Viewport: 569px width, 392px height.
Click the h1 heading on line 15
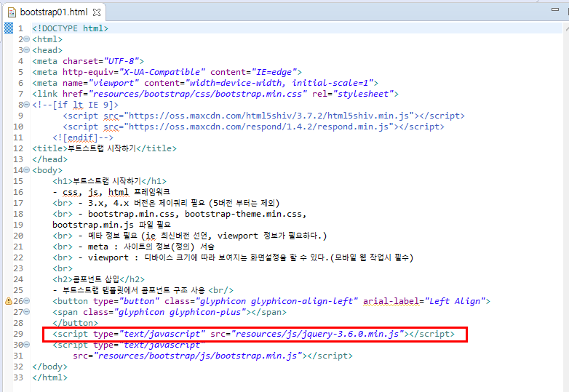[x=109, y=181]
